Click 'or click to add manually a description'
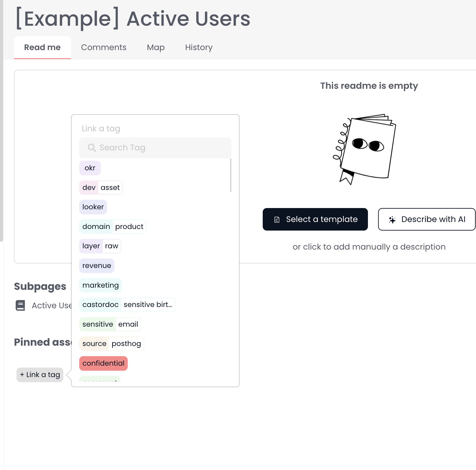476x470 pixels. pyautogui.click(x=369, y=247)
